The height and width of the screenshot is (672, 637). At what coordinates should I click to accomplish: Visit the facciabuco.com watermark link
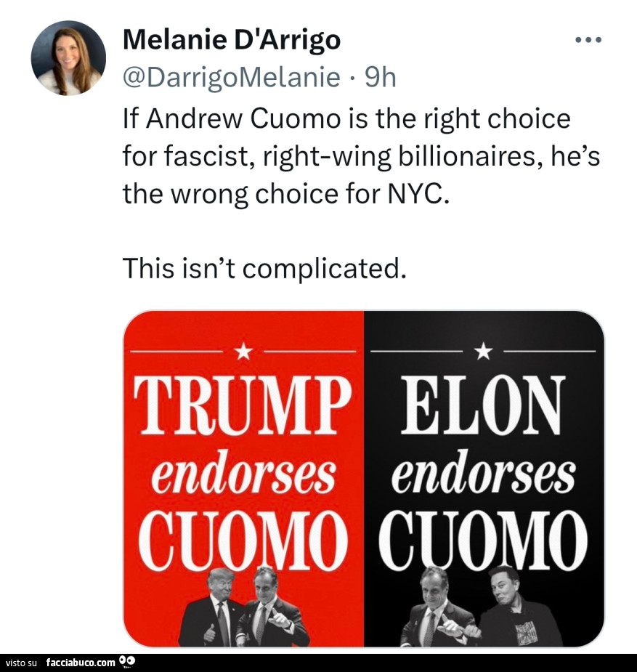81,663
